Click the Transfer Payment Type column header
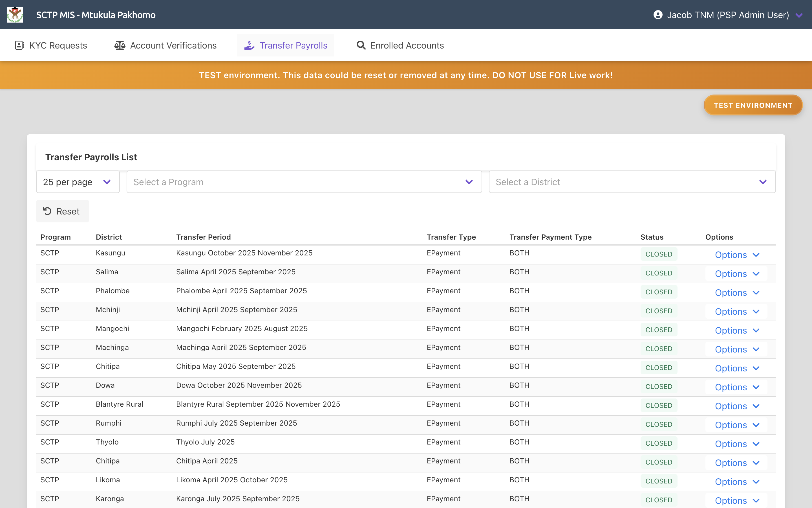 [x=550, y=237]
